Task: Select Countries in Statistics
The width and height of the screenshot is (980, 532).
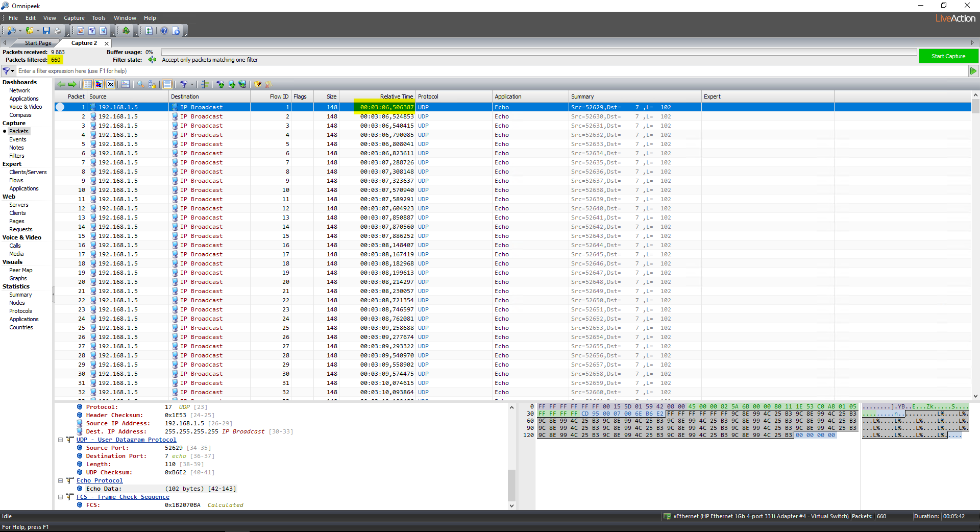Action: (x=21, y=327)
